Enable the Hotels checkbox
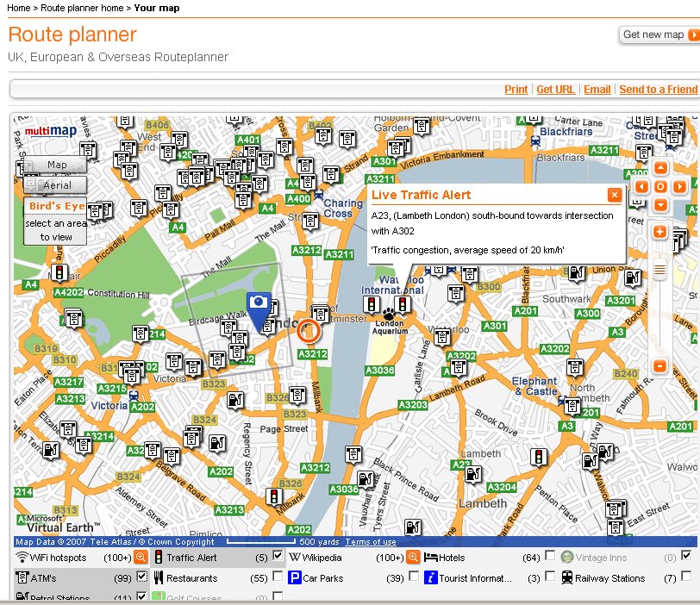 click(551, 556)
